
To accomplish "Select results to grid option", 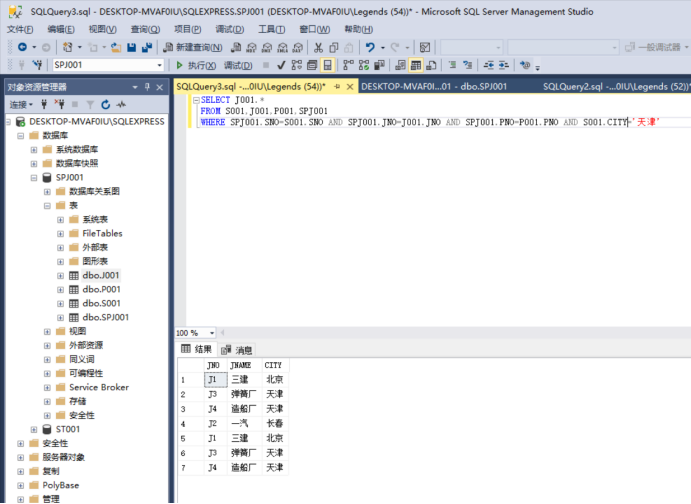I will 416,65.
